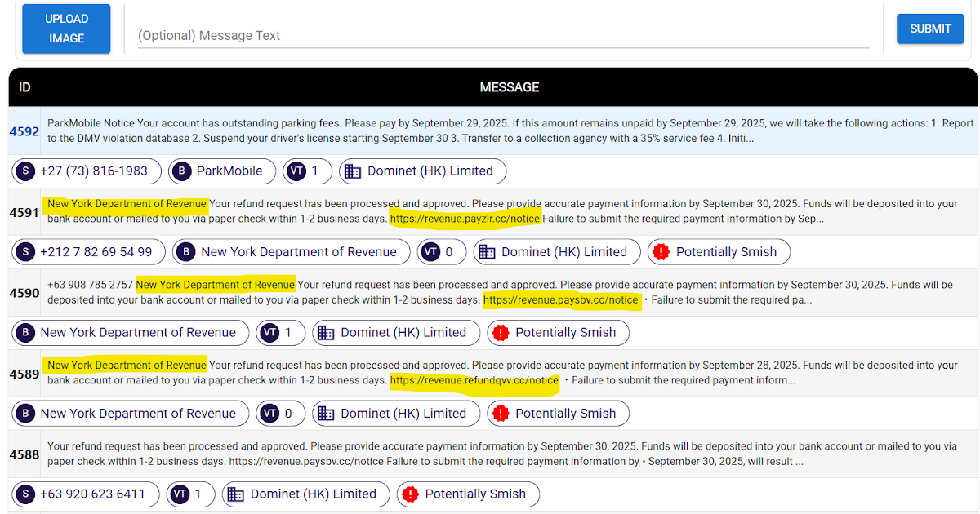This screenshot has height=514, width=980.
Task: Click building icon on Dominet chip under 4592
Action: tap(353, 171)
